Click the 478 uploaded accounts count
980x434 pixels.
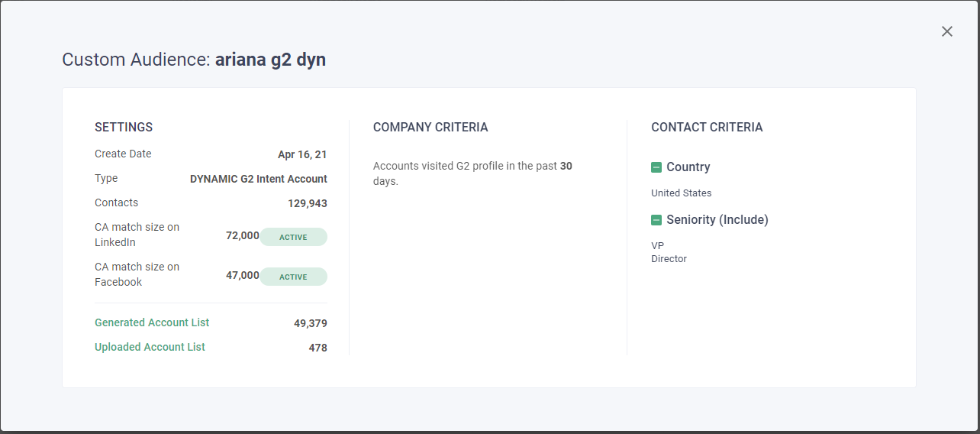pyautogui.click(x=318, y=348)
